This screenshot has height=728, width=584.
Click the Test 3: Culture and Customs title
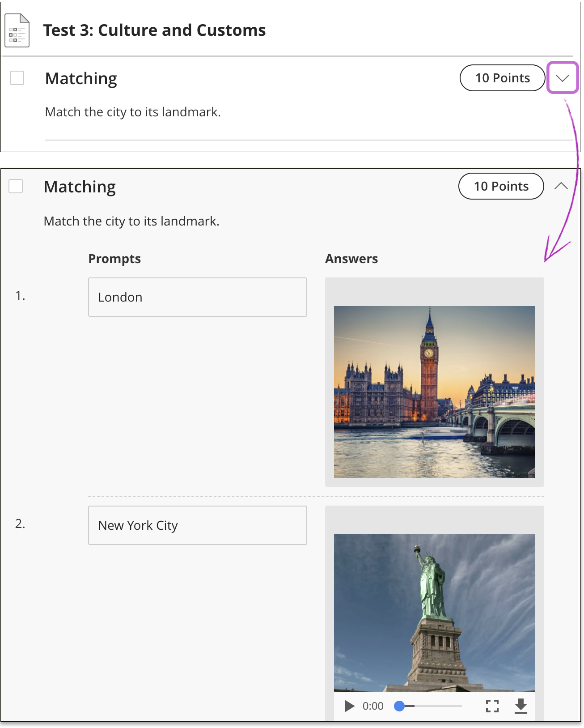pos(154,30)
